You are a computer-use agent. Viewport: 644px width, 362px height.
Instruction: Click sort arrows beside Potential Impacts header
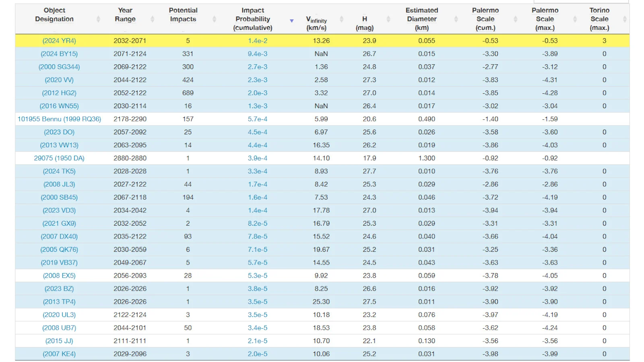coord(214,19)
